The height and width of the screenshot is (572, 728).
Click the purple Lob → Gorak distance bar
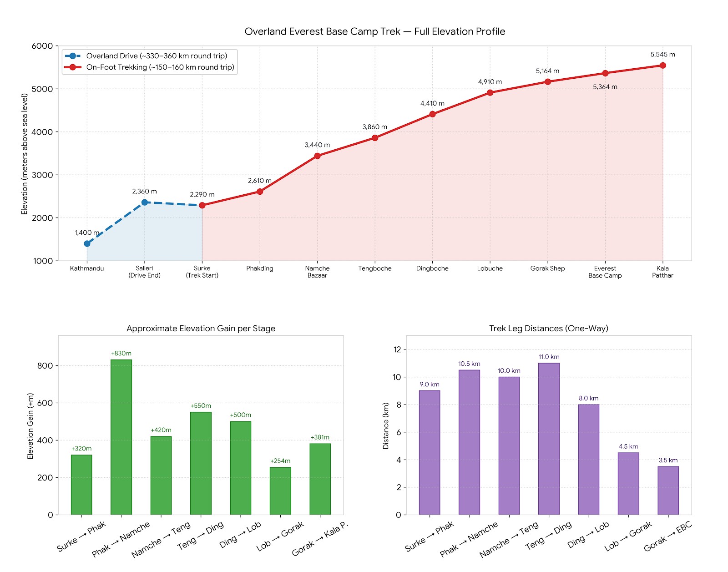[628, 484]
